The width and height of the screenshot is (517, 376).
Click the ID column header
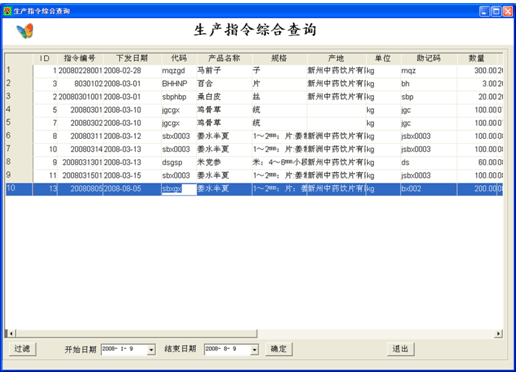tap(45, 58)
